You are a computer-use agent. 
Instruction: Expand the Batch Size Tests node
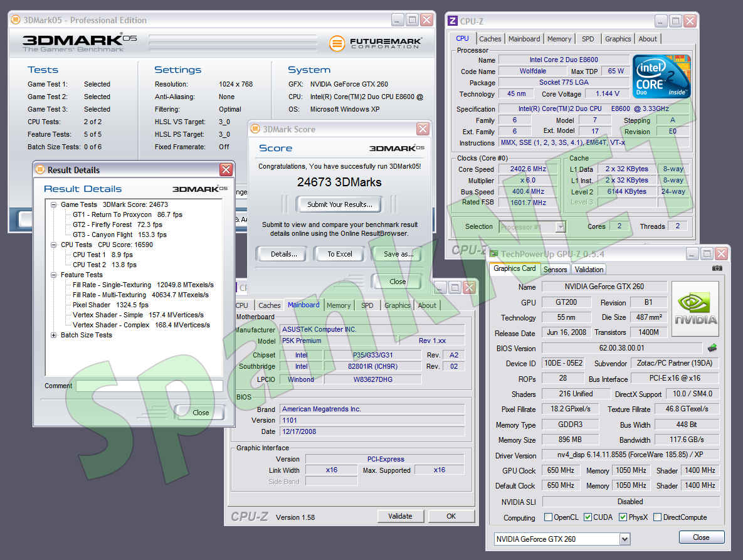pyautogui.click(x=53, y=335)
